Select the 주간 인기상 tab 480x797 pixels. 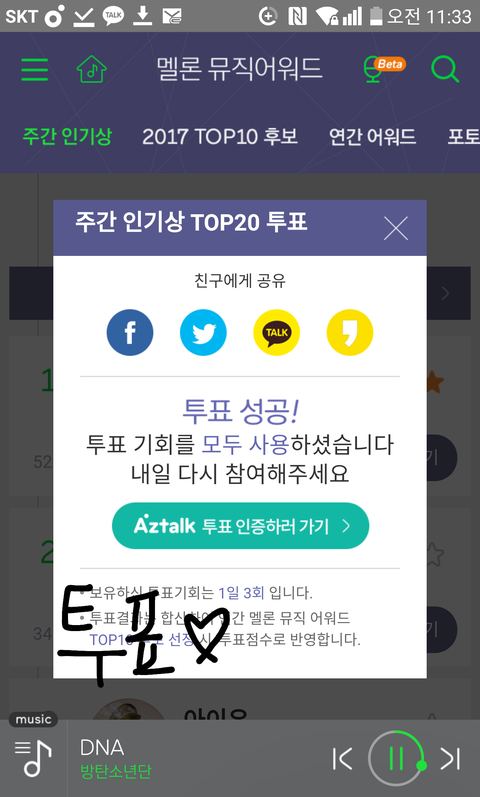click(x=67, y=136)
